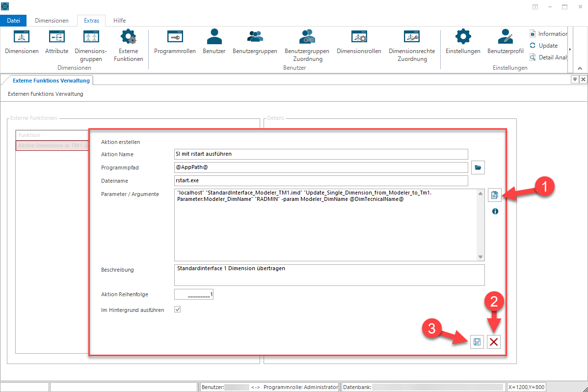588x392 pixels.
Task: Open the Dimensionen ribbon icon
Action: [22, 42]
